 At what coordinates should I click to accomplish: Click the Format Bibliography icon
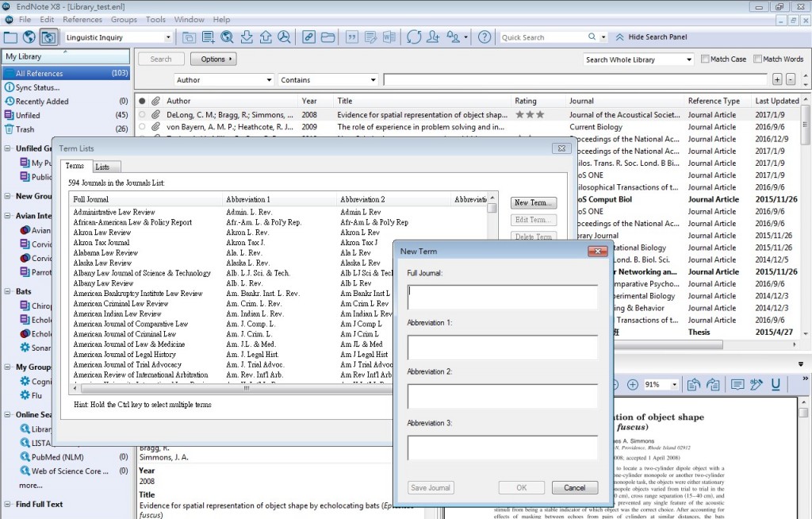coord(370,37)
